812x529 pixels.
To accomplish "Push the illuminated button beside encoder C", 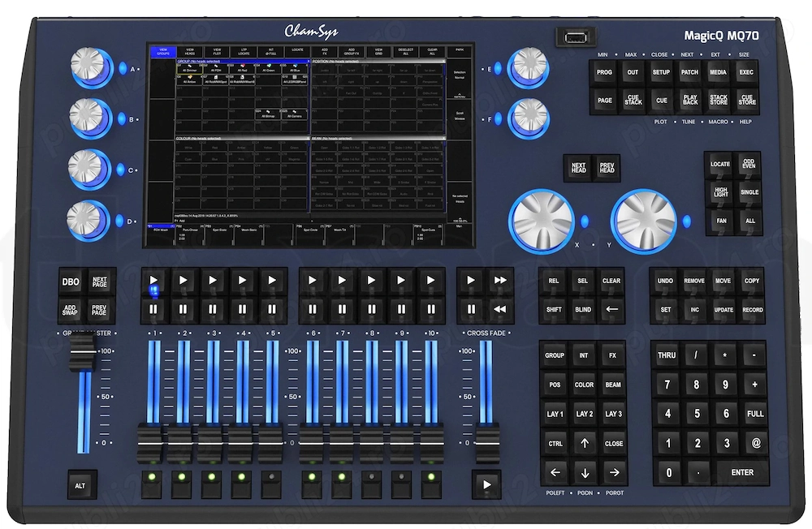I will 120,170.
